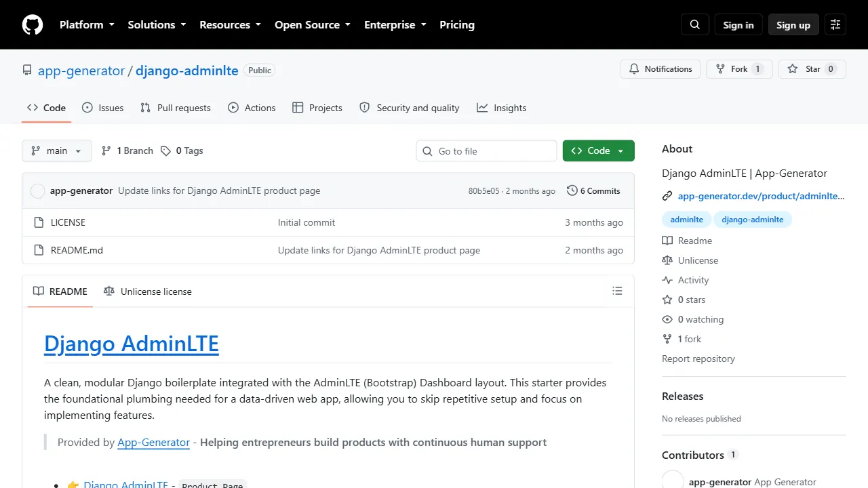The height and width of the screenshot is (488, 868).
Task: Open the 6 Commits history link
Action: (x=593, y=191)
